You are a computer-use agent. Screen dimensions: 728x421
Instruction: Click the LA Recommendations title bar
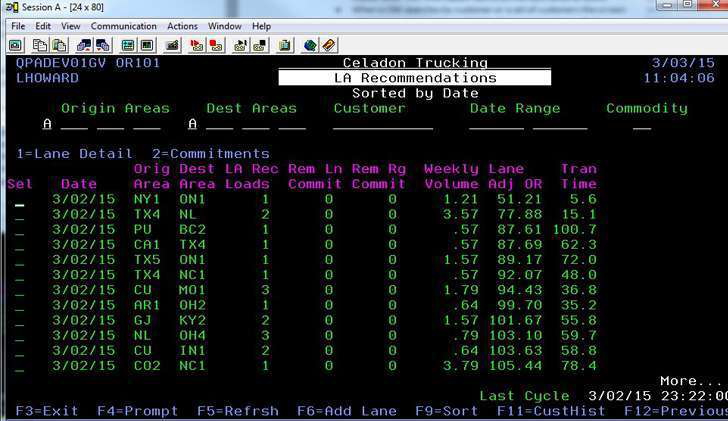[415, 78]
